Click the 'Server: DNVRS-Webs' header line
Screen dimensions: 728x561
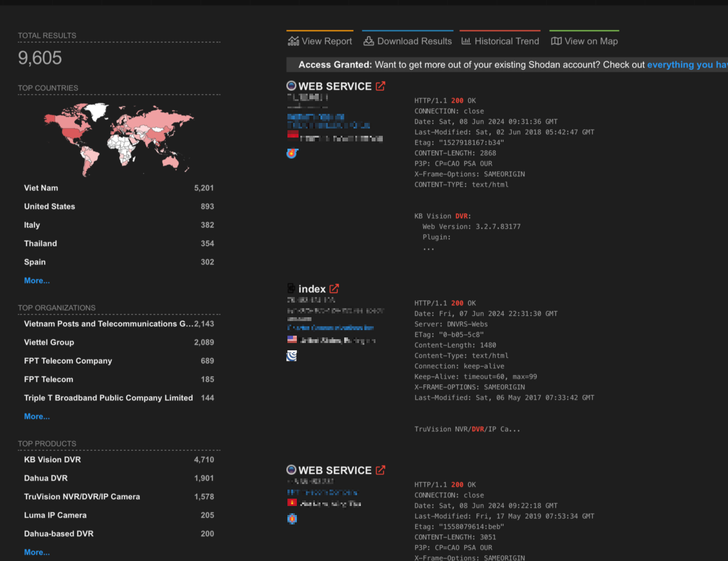(x=451, y=324)
